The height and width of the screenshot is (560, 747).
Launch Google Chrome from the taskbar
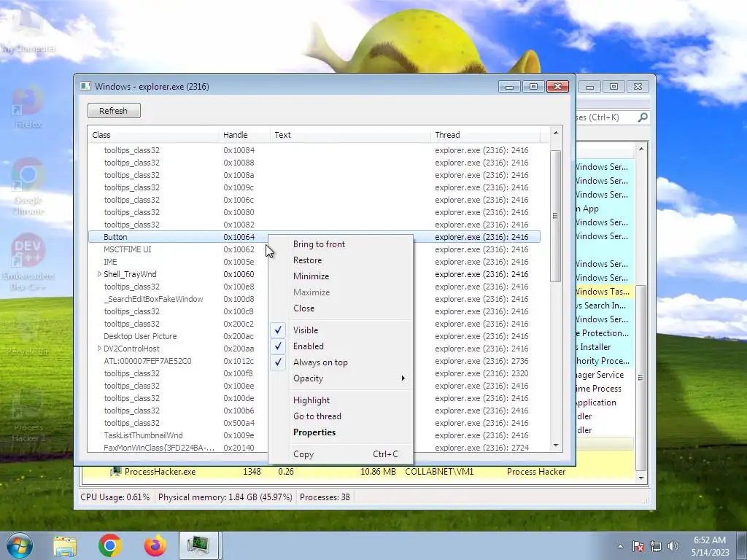coord(109,545)
